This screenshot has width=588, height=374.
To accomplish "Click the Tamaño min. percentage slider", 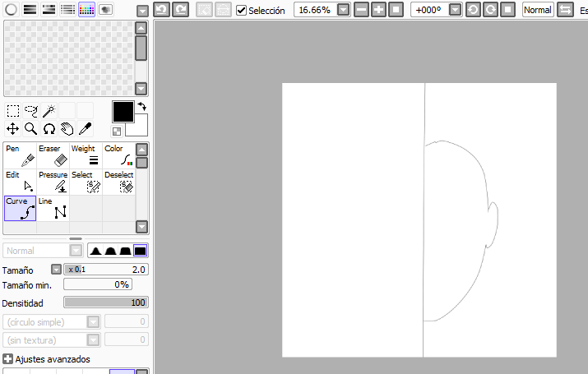I will [x=98, y=284].
